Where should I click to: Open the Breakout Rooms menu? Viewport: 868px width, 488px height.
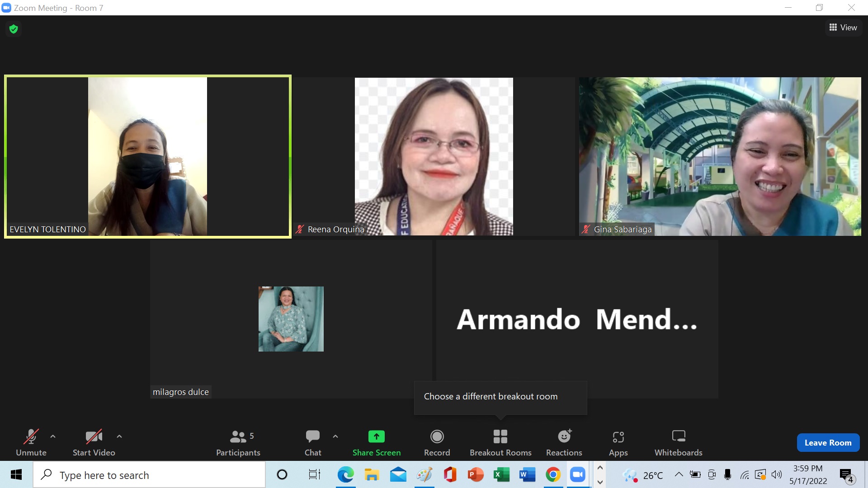coord(500,443)
